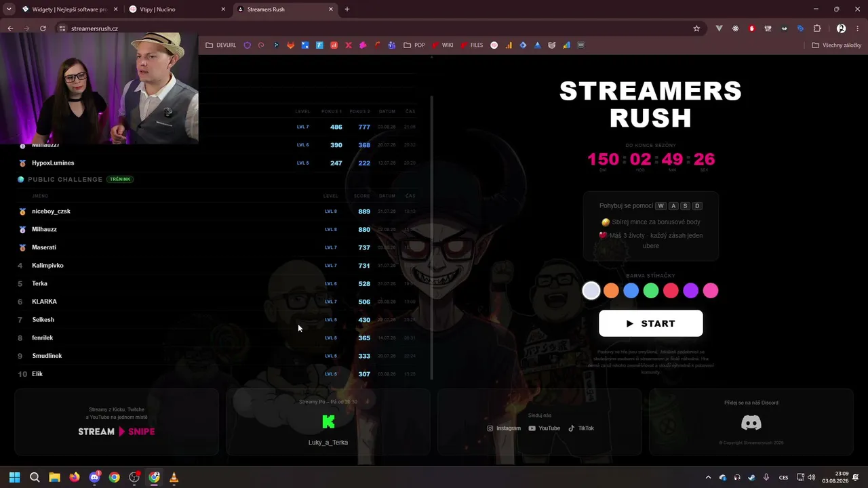
Task: Choose the green fighter color swatch
Action: tap(651, 291)
